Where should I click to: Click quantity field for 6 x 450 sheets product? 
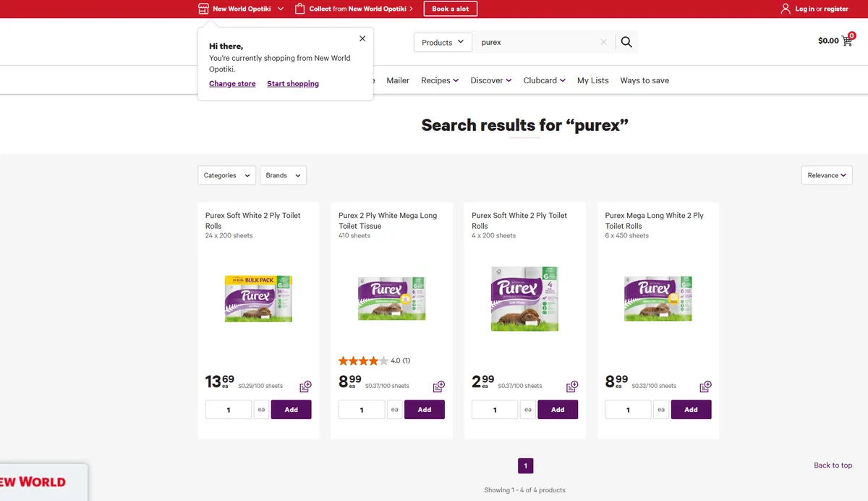[x=628, y=410]
